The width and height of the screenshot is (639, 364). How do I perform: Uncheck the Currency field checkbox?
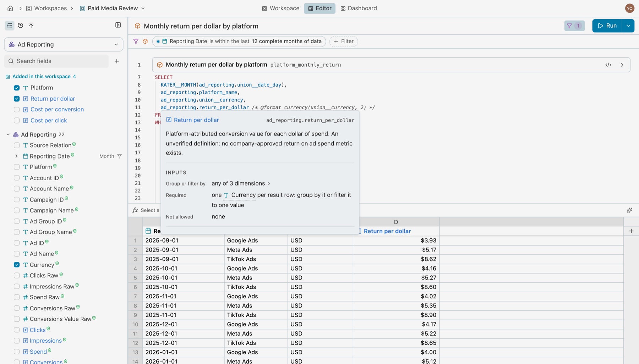(17, 265)
